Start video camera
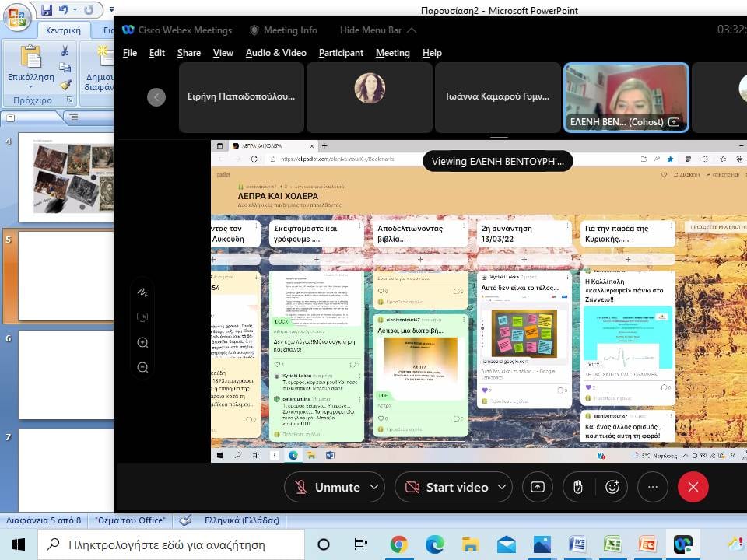 click(x=447, y=487)
